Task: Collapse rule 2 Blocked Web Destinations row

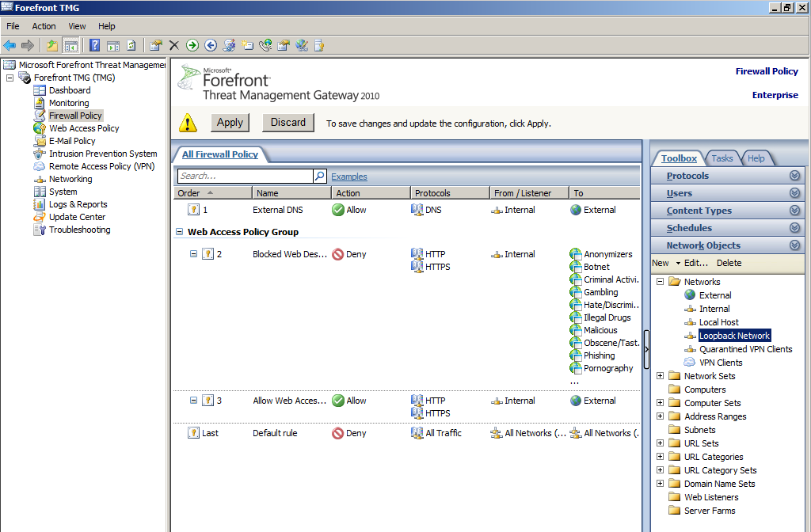Action: coord(193,254)
